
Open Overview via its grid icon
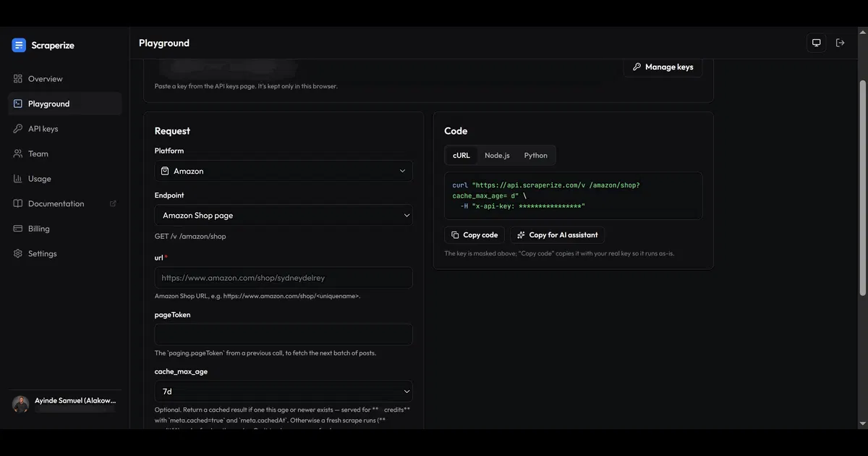coord(18,78)
